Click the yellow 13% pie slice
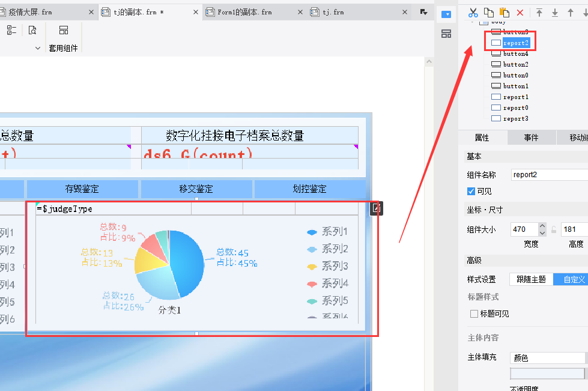This screenshot has width=588, height=391. pos(150,260)
